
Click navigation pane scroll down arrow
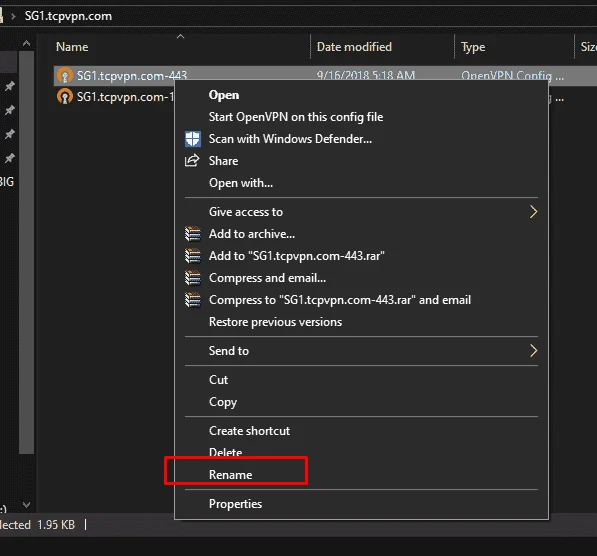coord(26,505)
